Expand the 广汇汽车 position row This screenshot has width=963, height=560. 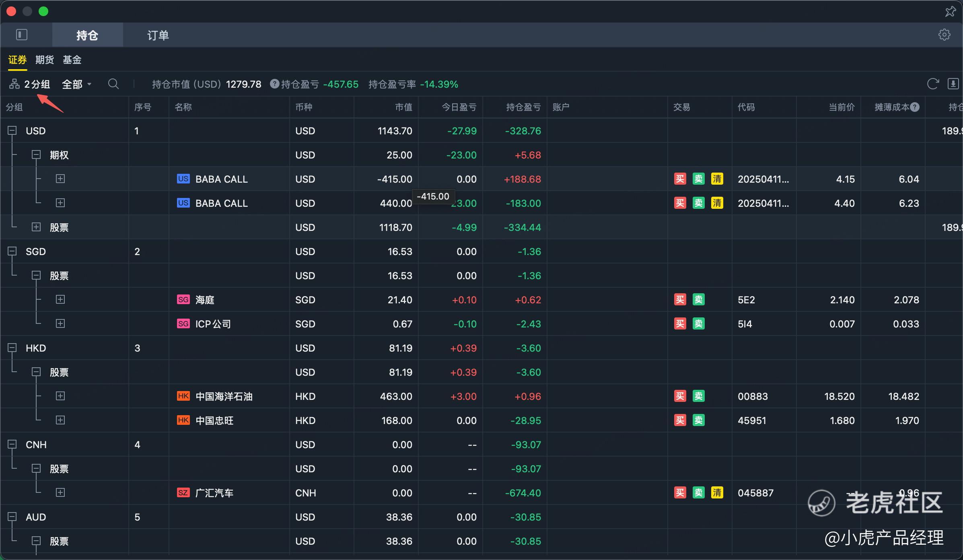[x=60, y=492]
